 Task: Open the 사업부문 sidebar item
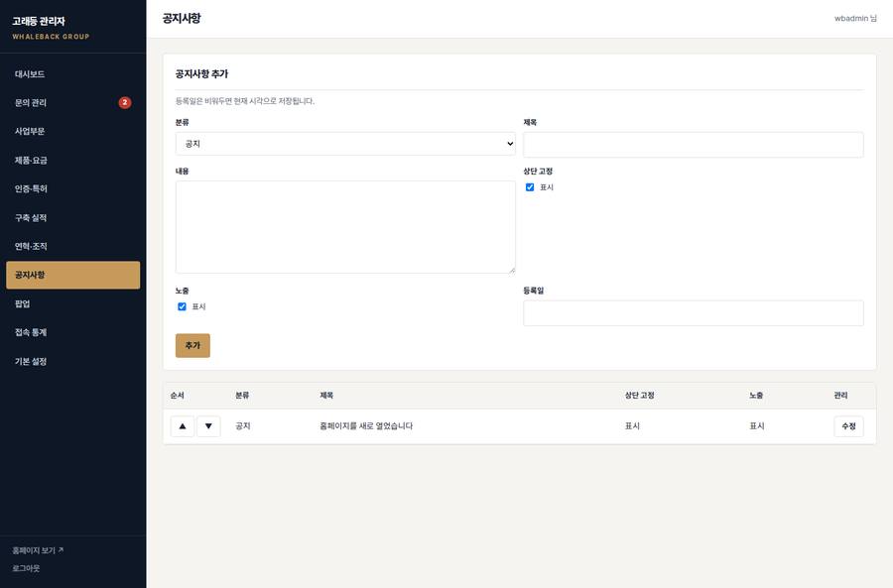(72, 132)
